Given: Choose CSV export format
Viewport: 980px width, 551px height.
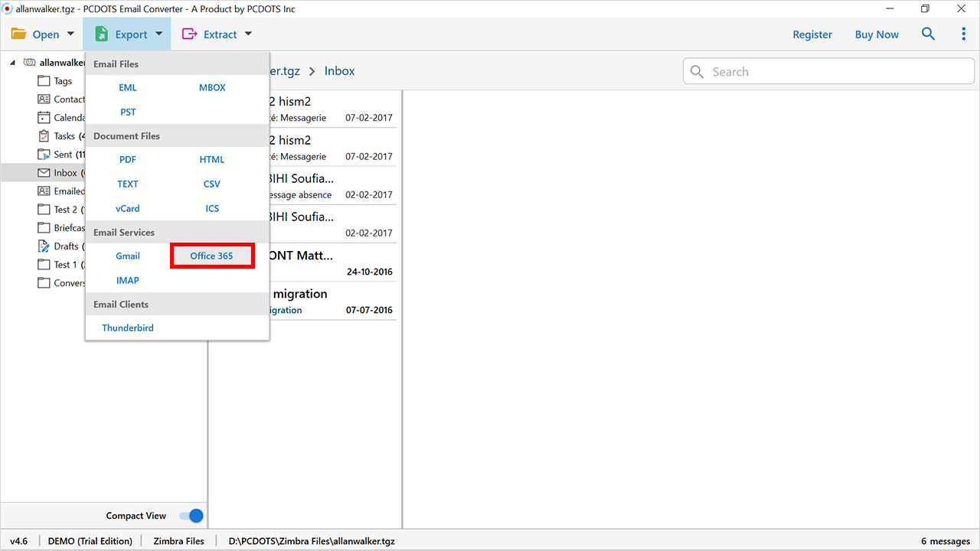Looking at the screenshot, I should point(212,184).
